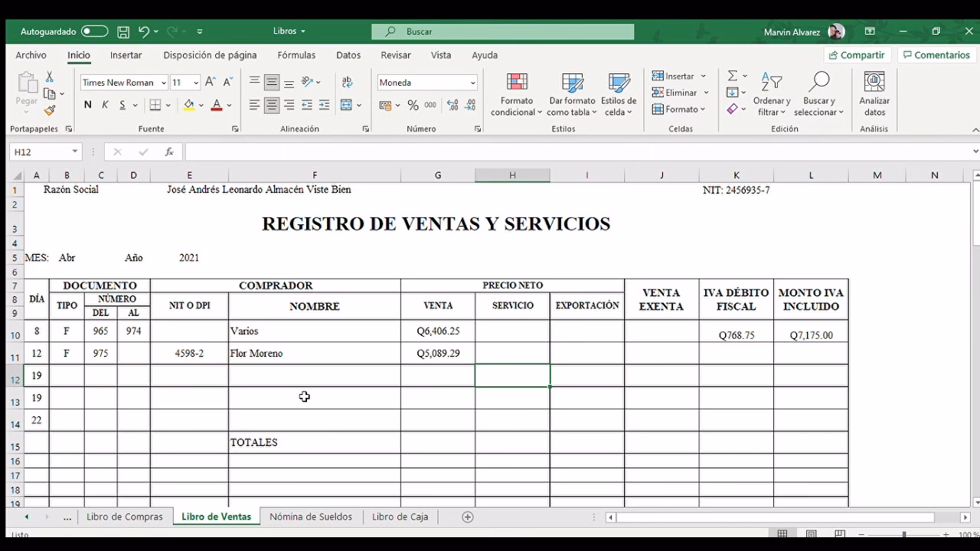Switch to Nómina de Sueldos sheet
The height and width of the screenshot is (551, 980).
click(x=311, y=517)
